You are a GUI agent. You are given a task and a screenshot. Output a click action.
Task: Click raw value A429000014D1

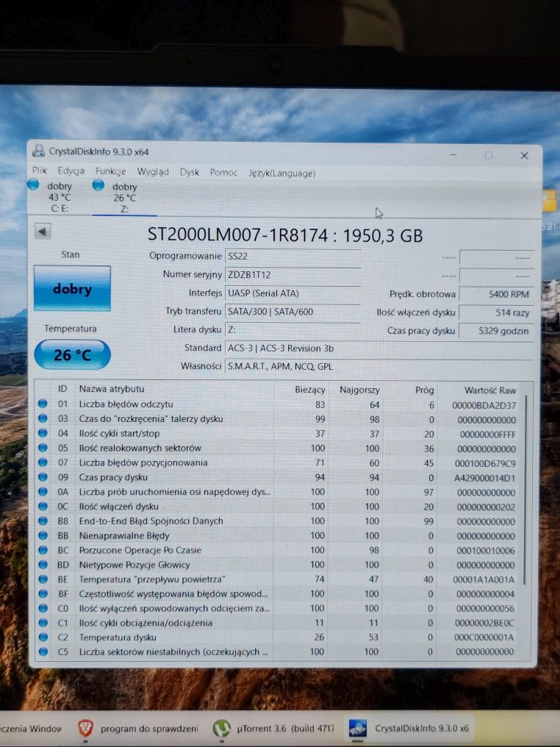click(484, 478)
